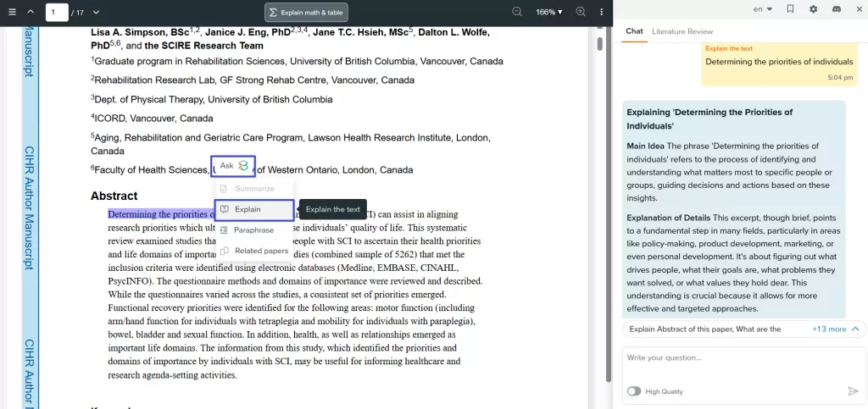This screenshot has height=409, width=868.
Task: Open the three-dot more options menu
Action: [601, 12]
